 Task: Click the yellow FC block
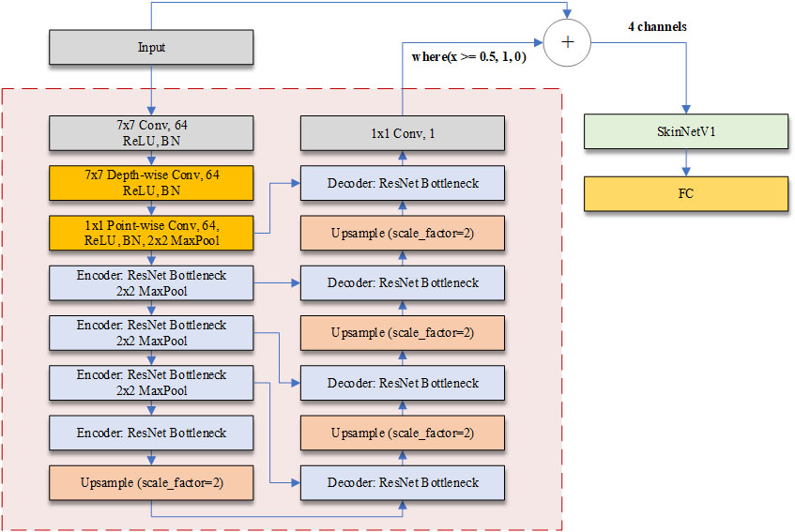pyautogui.click(x=685, y=192)
